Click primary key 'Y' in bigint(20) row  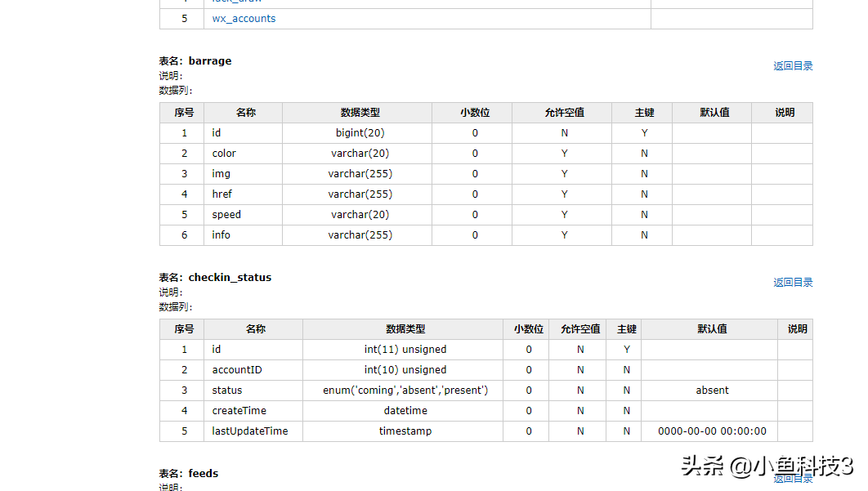pos(642,133)
